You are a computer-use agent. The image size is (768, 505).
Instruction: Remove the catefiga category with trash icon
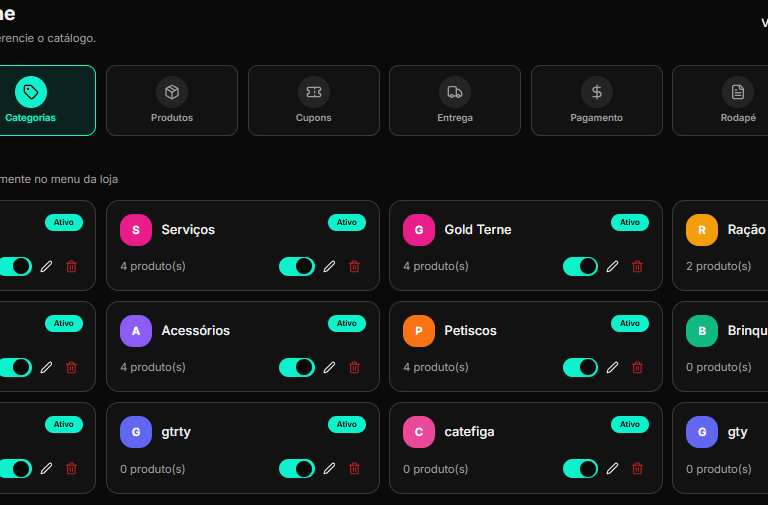click(637, 468)
